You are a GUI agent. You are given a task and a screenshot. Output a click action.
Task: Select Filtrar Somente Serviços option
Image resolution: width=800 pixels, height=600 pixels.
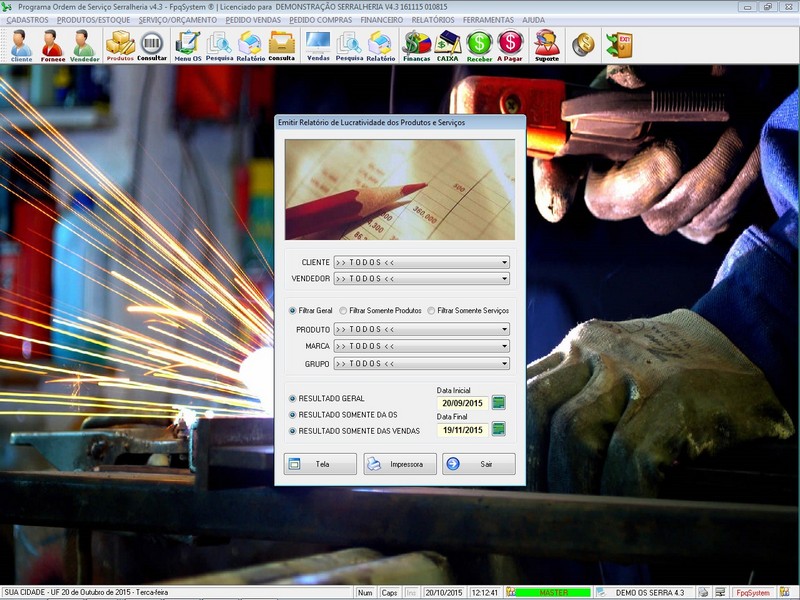click(x=431, y=311)
